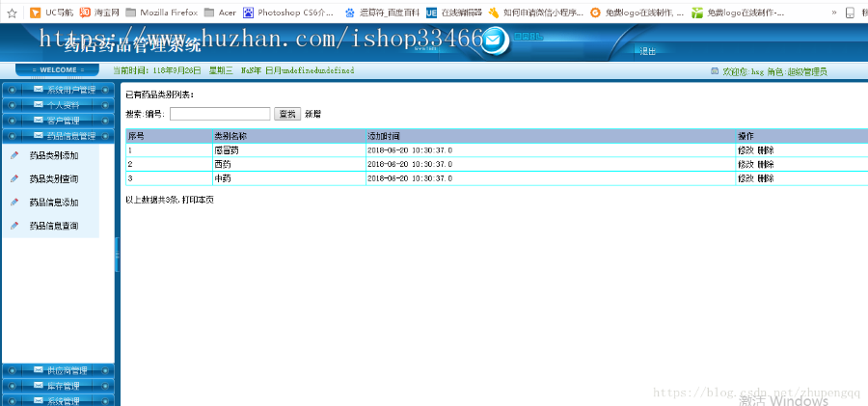Image resolution: width=868 pixels, height=406 pixels.
Task: Click pencil icon beside 药品信息添加
Action: coord(14,203)
